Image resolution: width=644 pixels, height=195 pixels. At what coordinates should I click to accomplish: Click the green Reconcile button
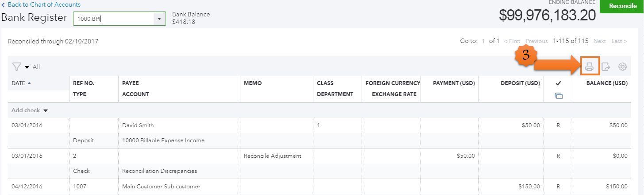click(x=621, y=6)
